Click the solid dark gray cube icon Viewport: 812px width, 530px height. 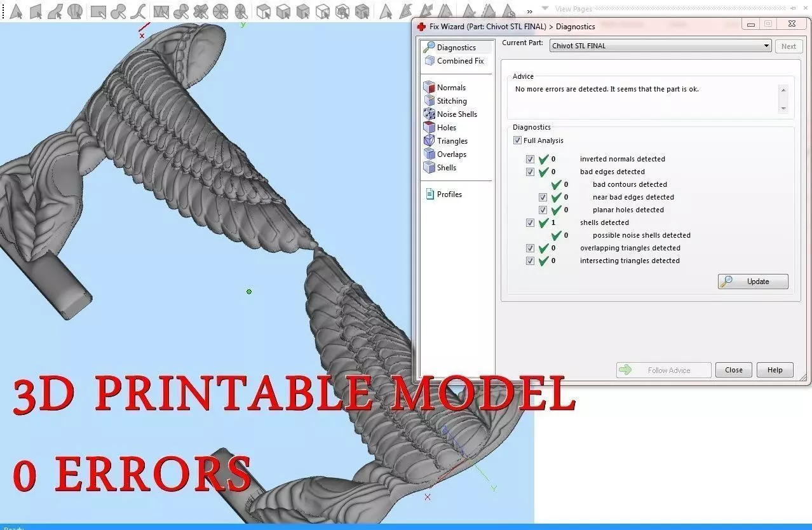303,11
